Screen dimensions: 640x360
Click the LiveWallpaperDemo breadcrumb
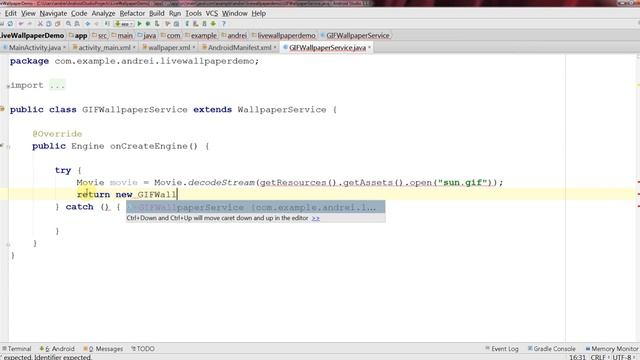click(32, 36)
